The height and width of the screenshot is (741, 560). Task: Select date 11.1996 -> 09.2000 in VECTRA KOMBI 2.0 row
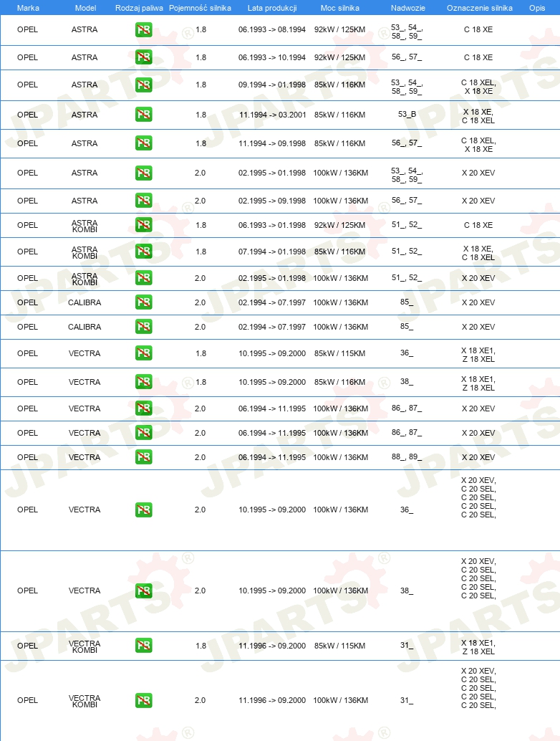272,700
